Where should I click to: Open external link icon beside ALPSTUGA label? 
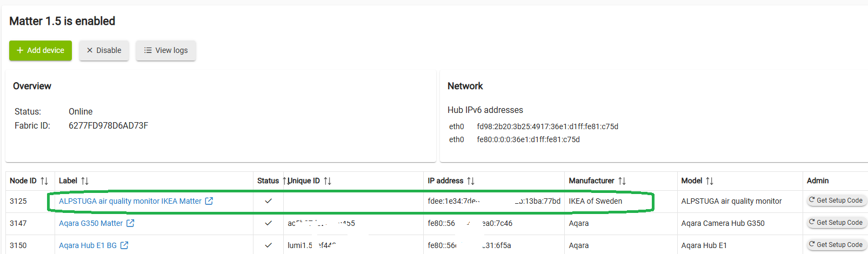coord(209,201)
